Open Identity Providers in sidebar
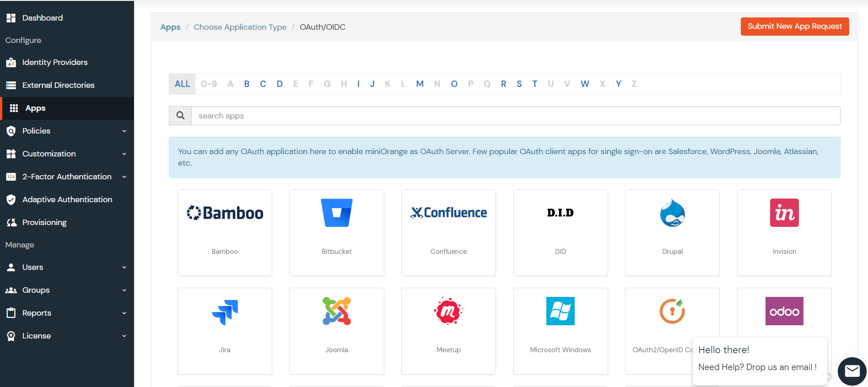The height and width of the screenshot is (387, 868). (67, 62)
